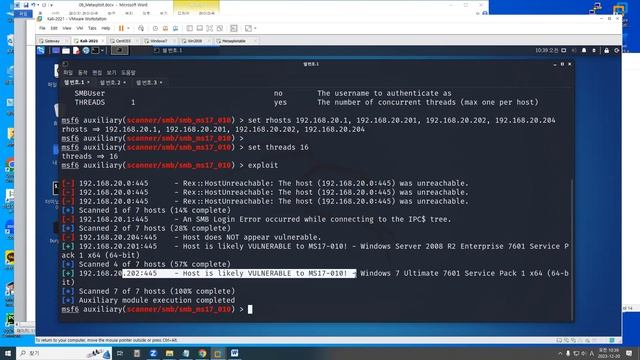Open the text editor icon in Kali panel
The width and height of the screenshot is (640, 360).
(x=76, y=51)
